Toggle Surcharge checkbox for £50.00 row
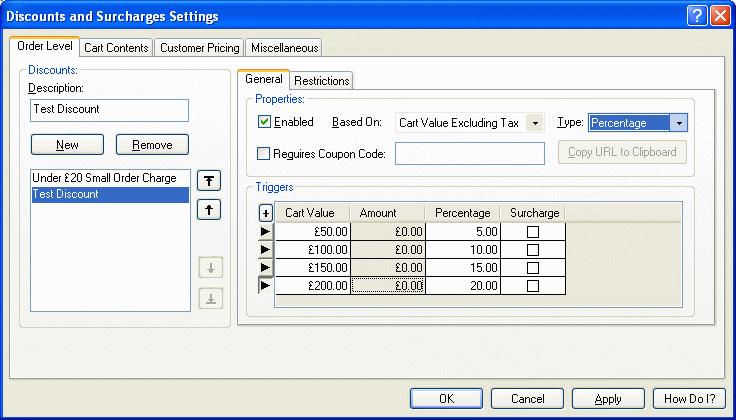The height and width of the screenshot is (420, 736). (533, 231)
